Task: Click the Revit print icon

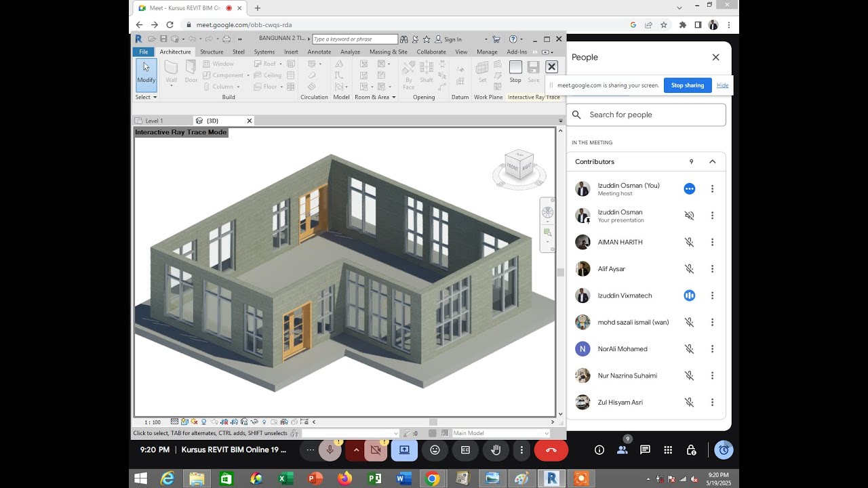Action: pos(226,39)
